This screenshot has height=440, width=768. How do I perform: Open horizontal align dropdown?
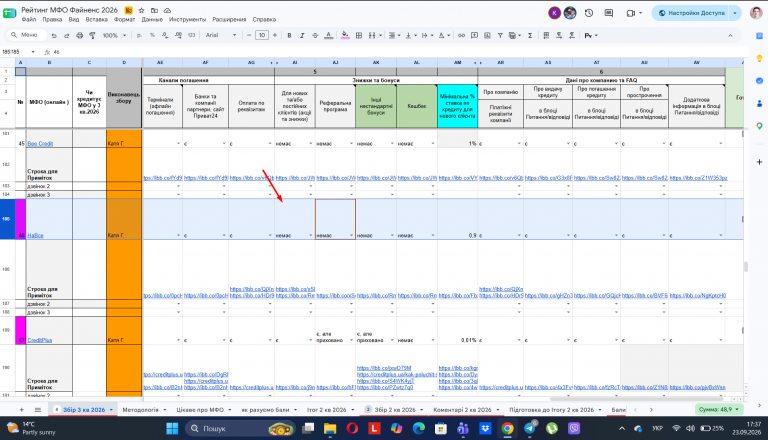tap(393, 35)
